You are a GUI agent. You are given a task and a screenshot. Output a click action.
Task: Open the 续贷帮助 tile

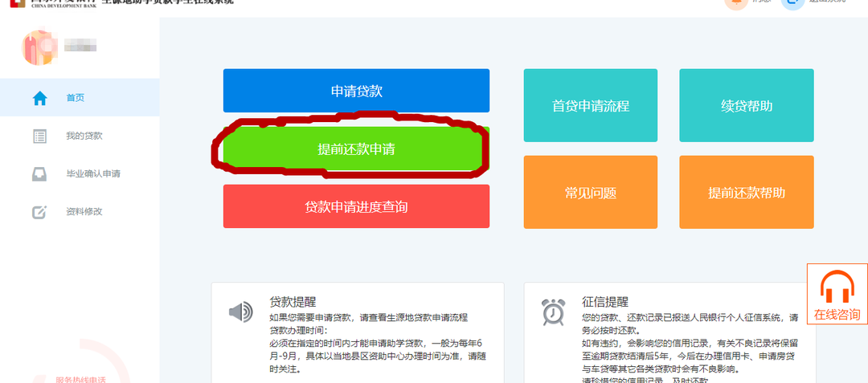(746, 106)
